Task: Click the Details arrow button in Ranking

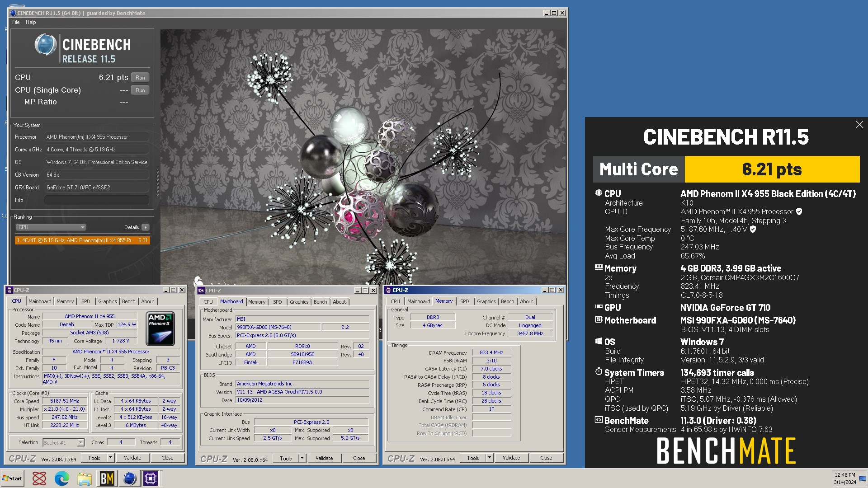Action: click(x=145, y=227)
